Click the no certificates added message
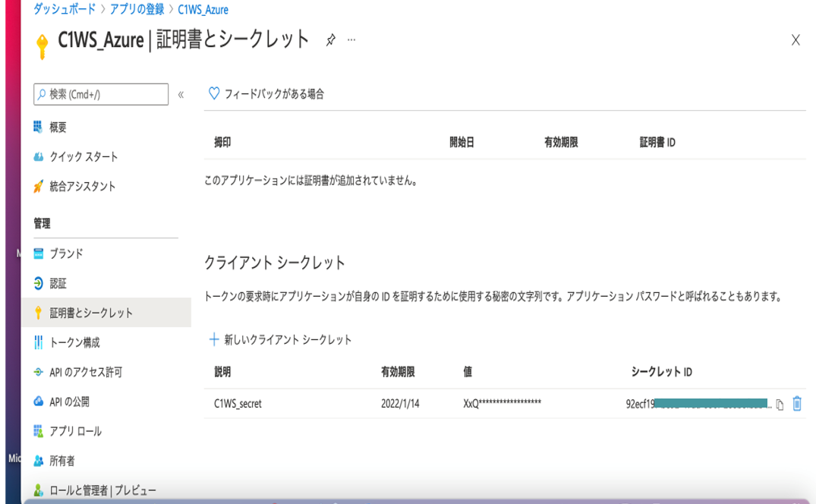 [x=312, y=181]
